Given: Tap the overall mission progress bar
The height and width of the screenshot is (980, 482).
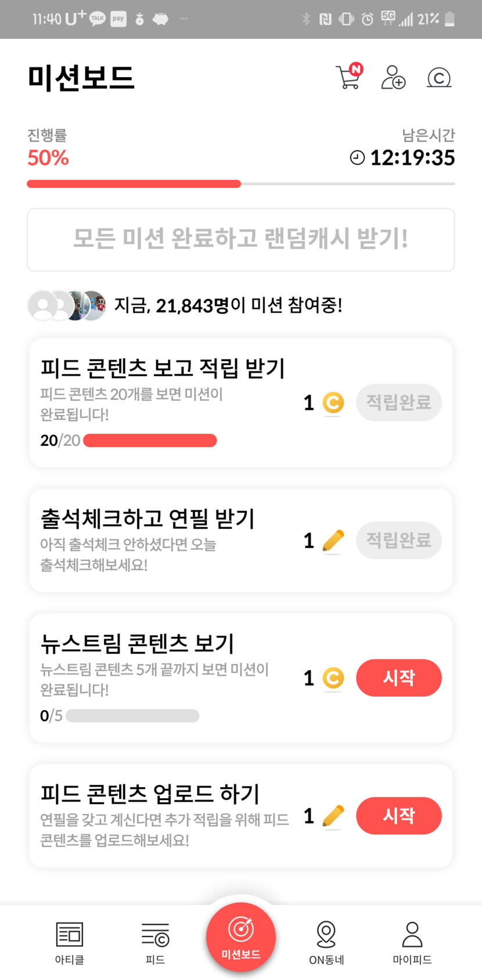Looking at the screenshot, I should click(240, 184).
